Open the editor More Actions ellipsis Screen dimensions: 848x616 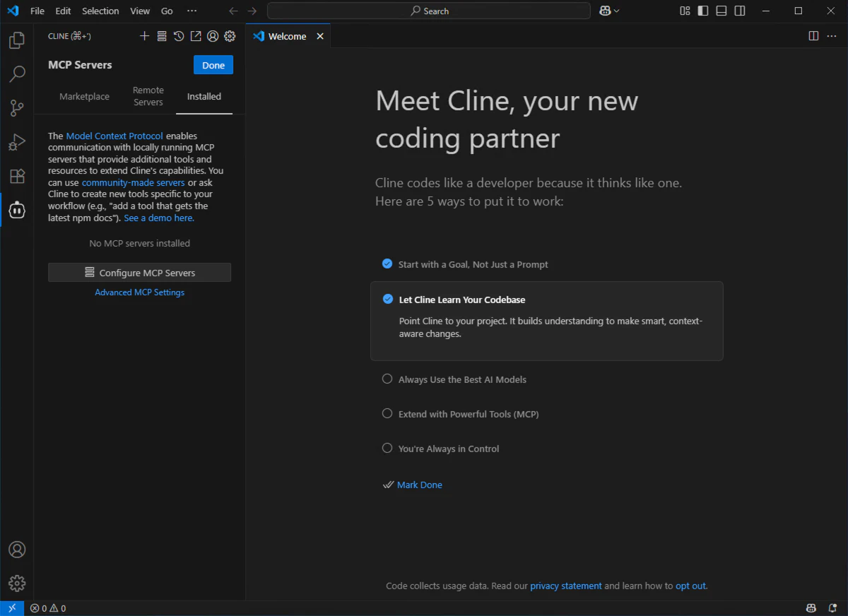[832, 36]
